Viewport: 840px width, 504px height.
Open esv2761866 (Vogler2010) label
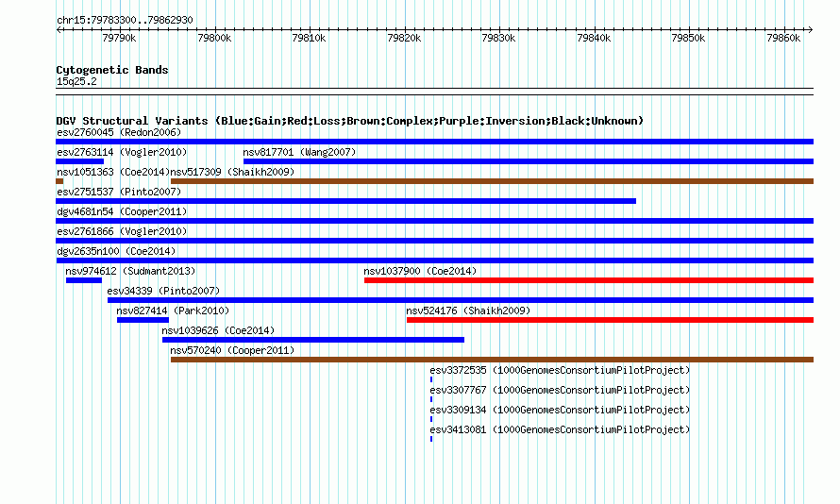[x=122, y=231]
